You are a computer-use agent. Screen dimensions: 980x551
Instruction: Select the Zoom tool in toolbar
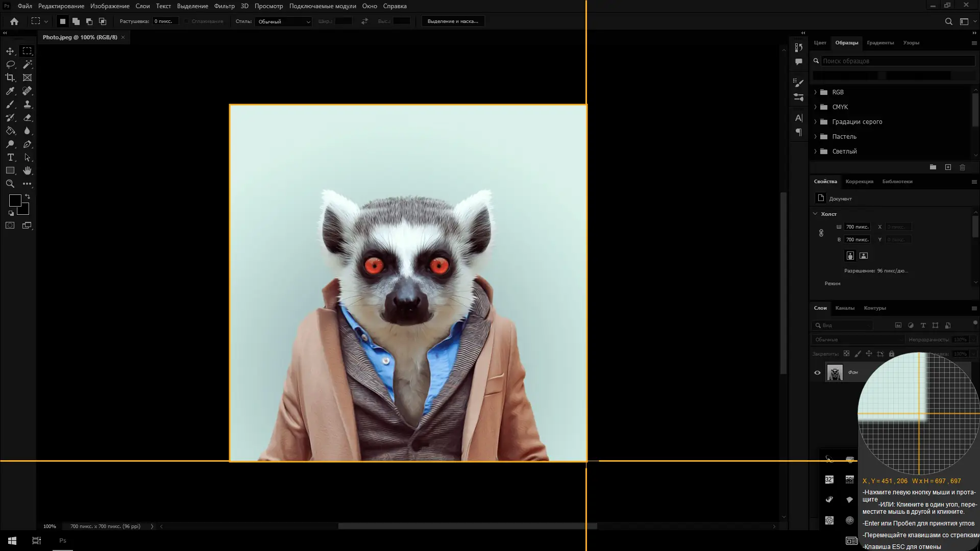[x=10, y=184]
